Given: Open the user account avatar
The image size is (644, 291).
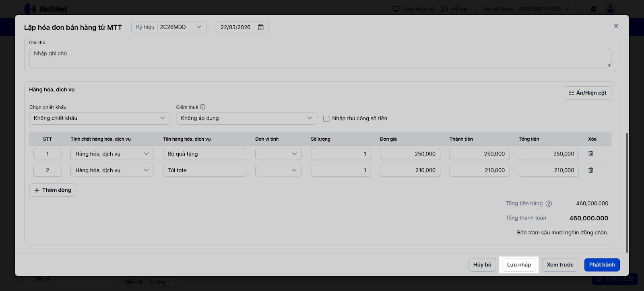Looking at the screenshot, I should point(611,9).
